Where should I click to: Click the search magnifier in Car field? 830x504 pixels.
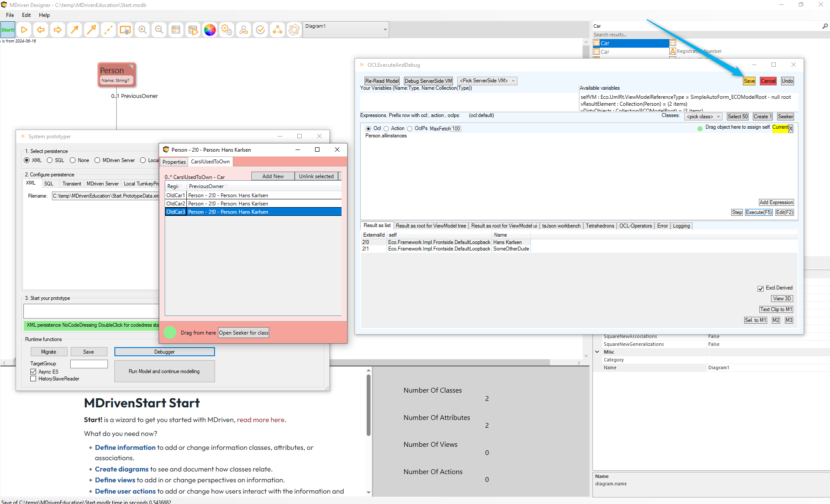(x=824, y=26)
